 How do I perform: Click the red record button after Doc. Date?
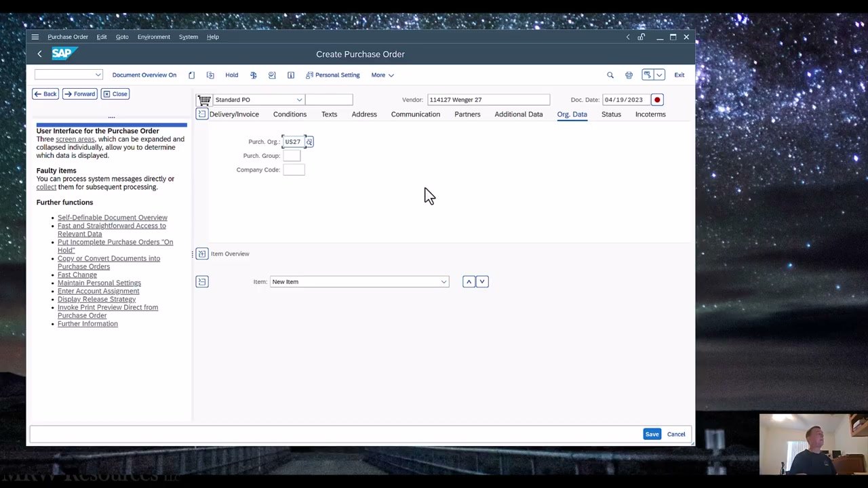[x=657, y=100]
